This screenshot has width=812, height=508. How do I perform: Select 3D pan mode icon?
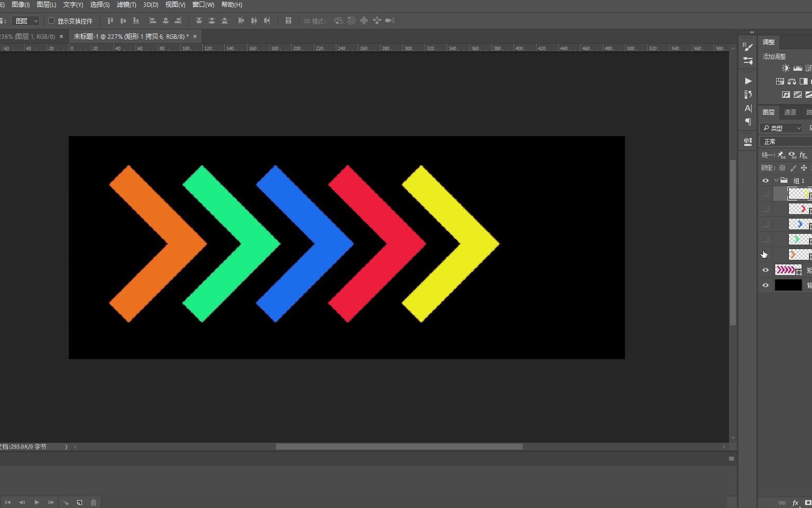pyautogui.click(x=364, y=21)
